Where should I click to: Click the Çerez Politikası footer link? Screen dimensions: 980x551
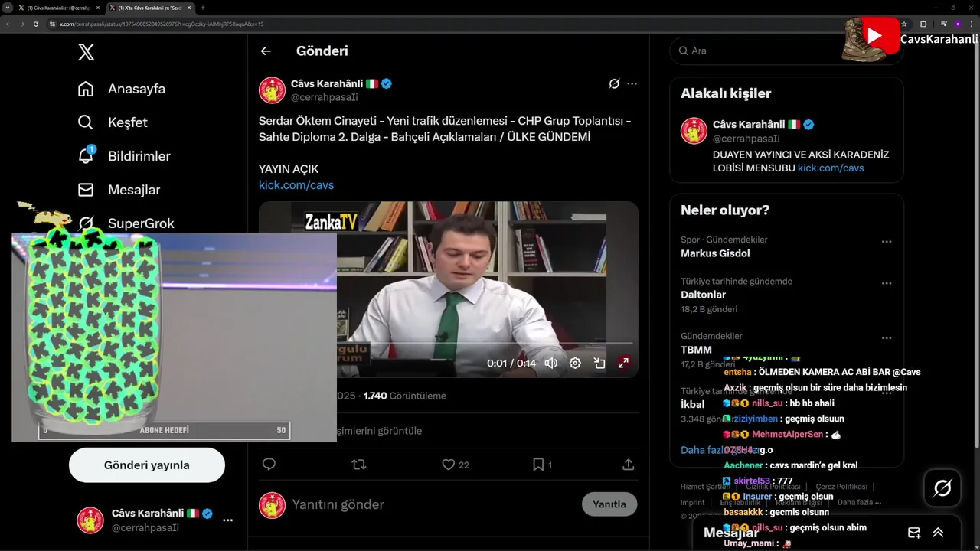coord(841,487)
